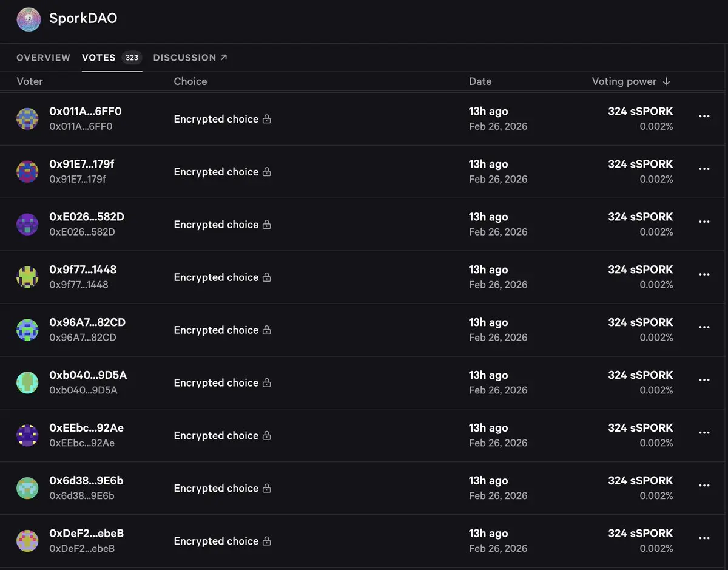This screenshot has height=570, width=728.
Task: Expand options menu for voter 0xEEbc...92Ae
Action: click(x=704, y=433)
